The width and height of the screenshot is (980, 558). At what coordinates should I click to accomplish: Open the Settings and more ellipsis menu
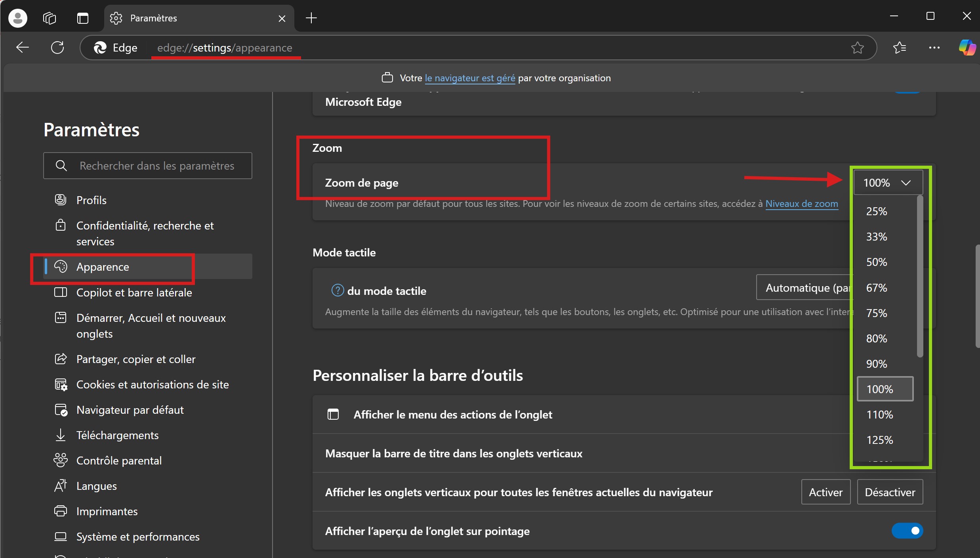tap(934, 48)
